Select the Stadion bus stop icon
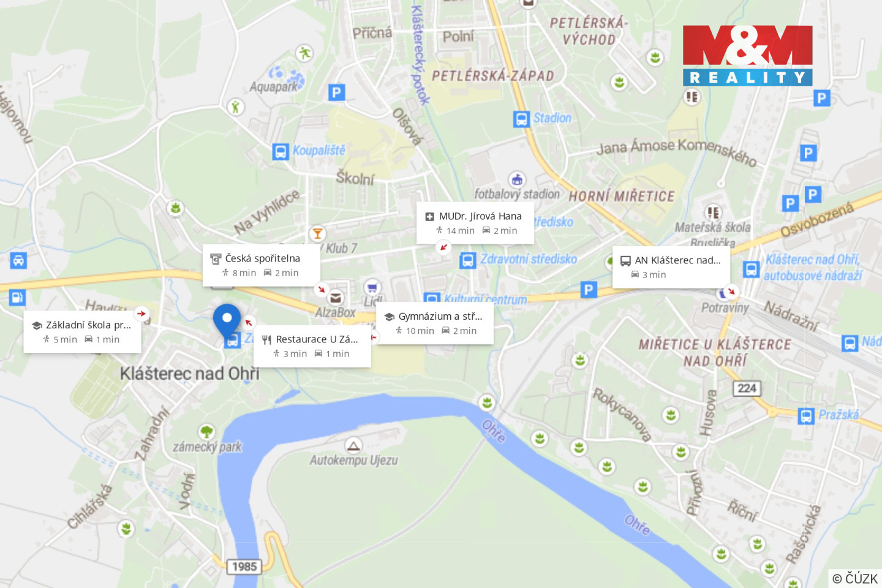Image resolution: width=882 pixels, height=588 pixels. pyautogui.click(x=521, y=119)
